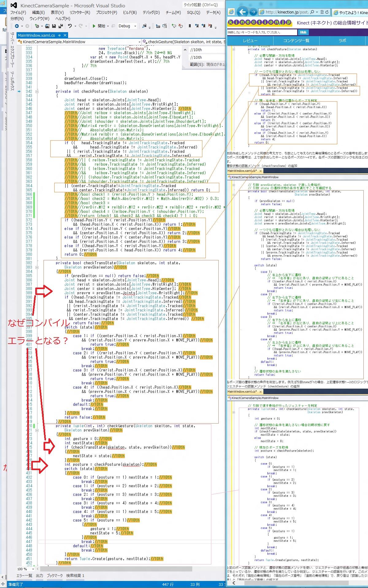The height and width of the screenshot is (588, 368).
Task: Click the Redo icon
Action: 81,26
